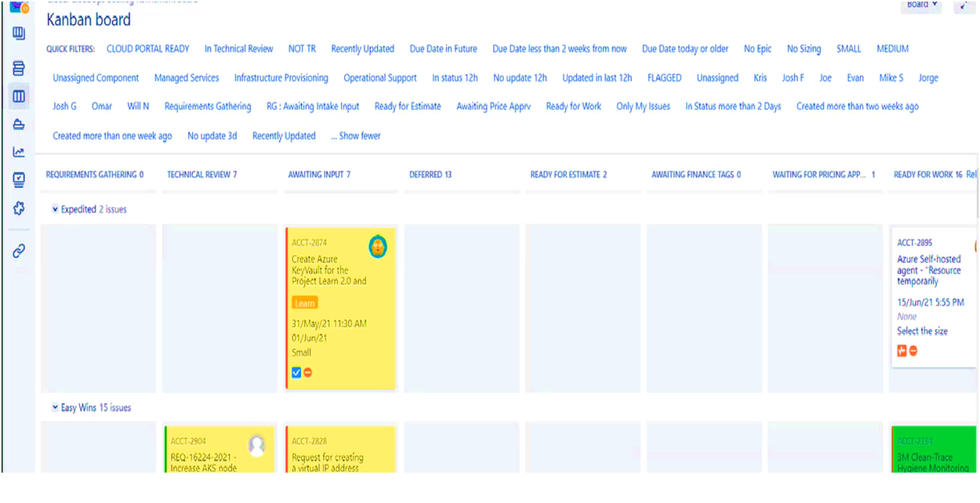
Task: Click the link shortcut icon in sidebar
Action: (x=19, y=251)
